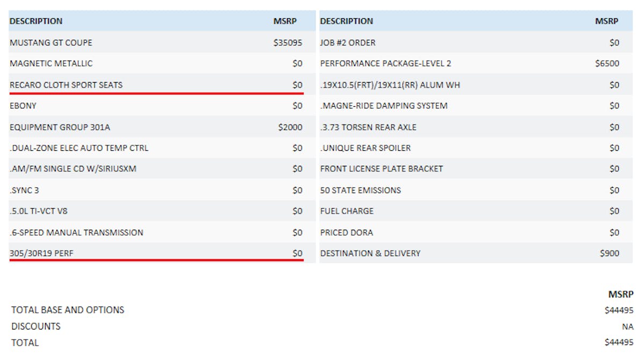
Task: Click the DESTINATION & DELIVERY label
Action: click(370, 253)
